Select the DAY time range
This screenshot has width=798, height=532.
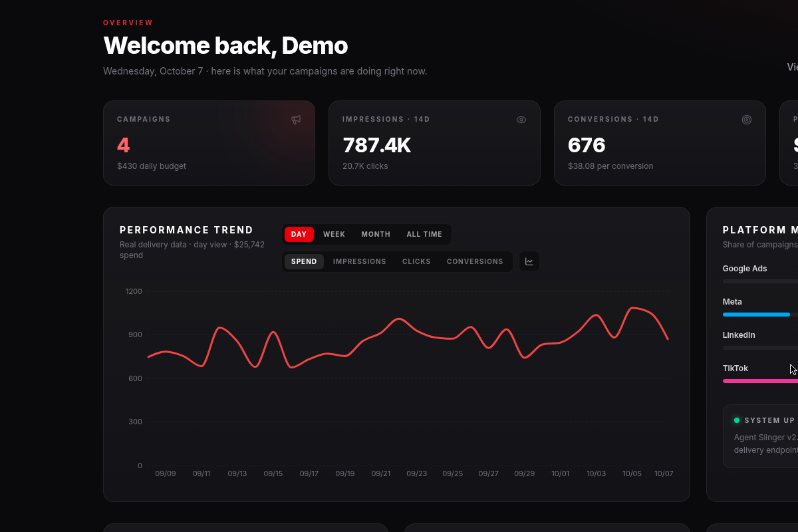(299, 234)
